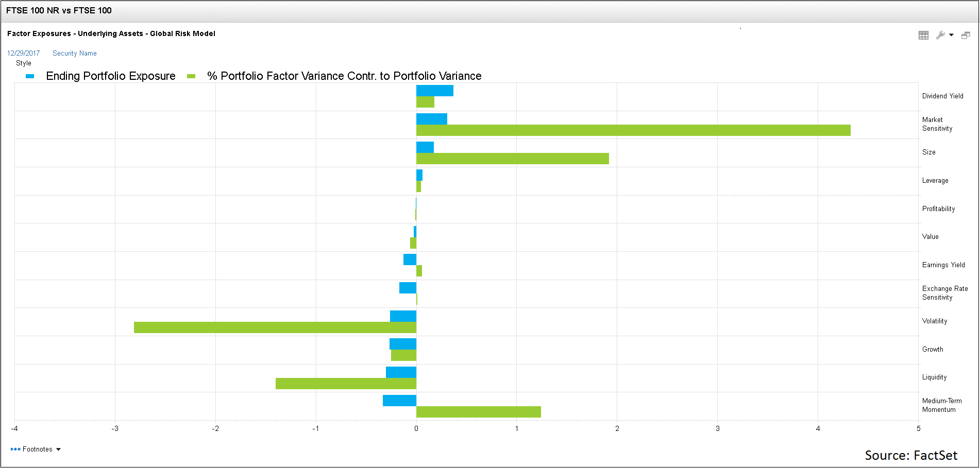This screenshot has width=980, height=468.
Task: Click the blue Medium-Term Momentum exposure bar
Action: pos(399,401)
